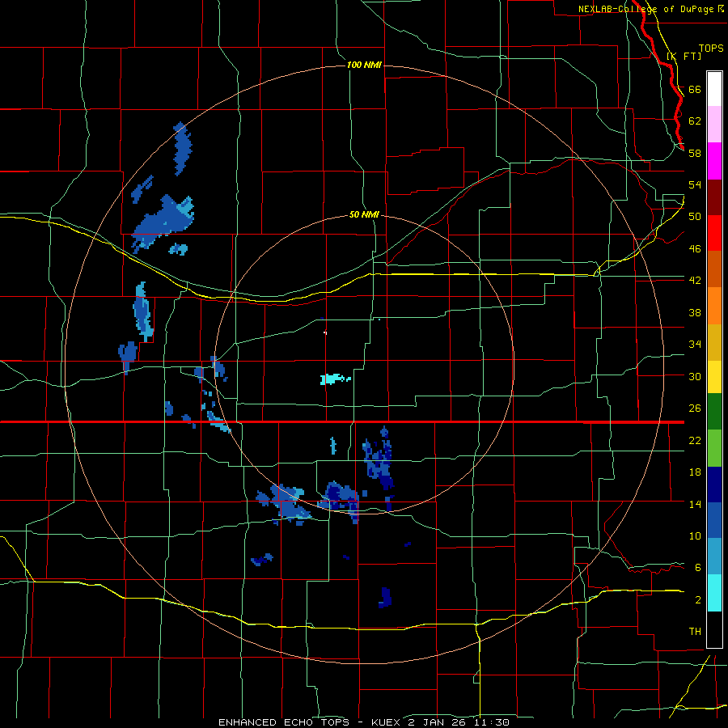728x728 pixels.
Task: Pick the light orange legend swatch
Action: point(714,306)
